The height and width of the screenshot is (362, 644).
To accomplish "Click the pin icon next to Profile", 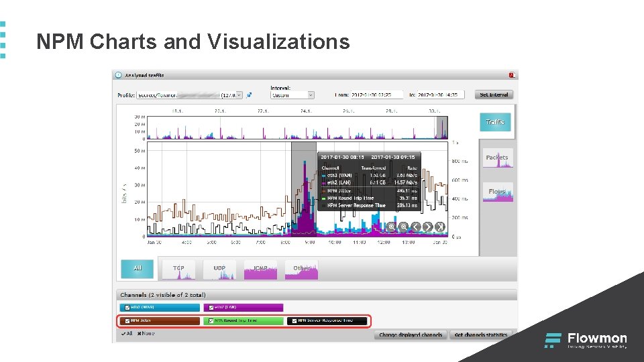I will [x=248, y=95].
